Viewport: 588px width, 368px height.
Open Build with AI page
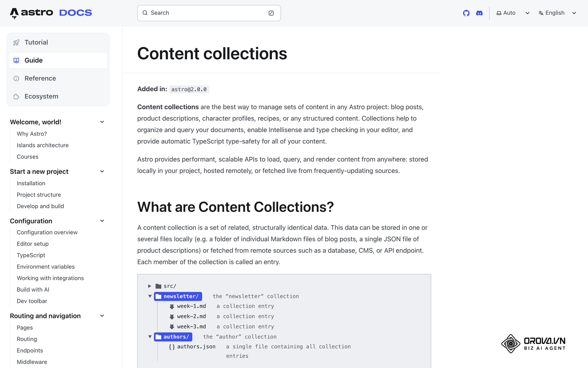[x=33, y=290]
